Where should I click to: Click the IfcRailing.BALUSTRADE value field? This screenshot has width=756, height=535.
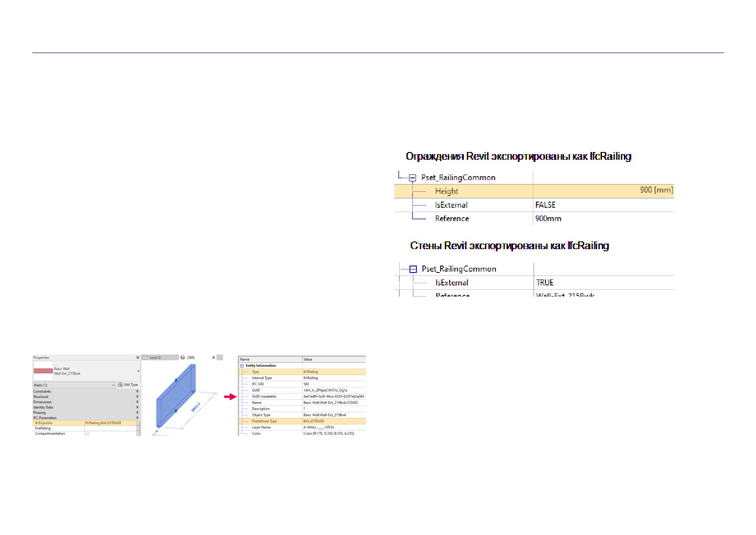pos(110,423)
